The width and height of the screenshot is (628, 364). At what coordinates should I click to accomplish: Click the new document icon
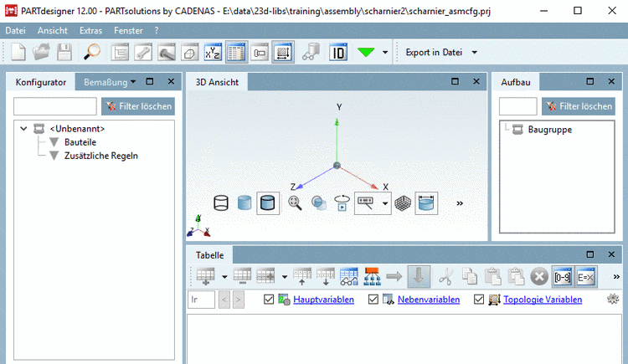pyautogui.click(x=18, y=52)
